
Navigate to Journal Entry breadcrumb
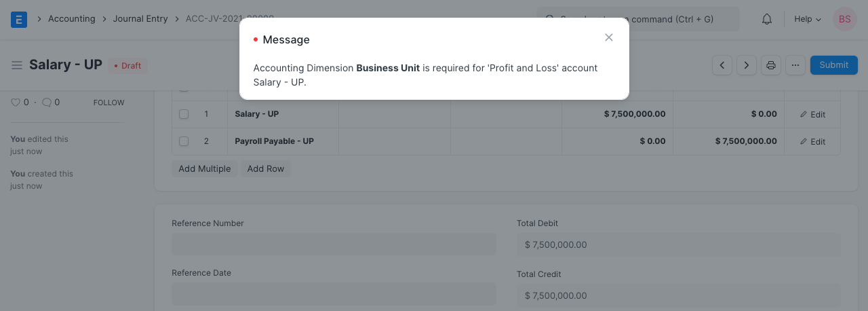point(140,19)
